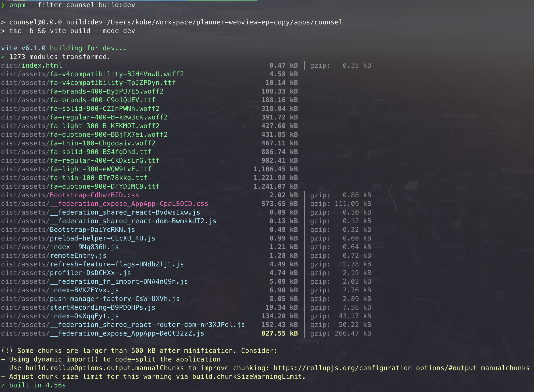Viewport: 534px width, 392px height.
Task: Click fa-light-300-B_KFKMOT.woff2 filename
Action: (x=105, y=126)
